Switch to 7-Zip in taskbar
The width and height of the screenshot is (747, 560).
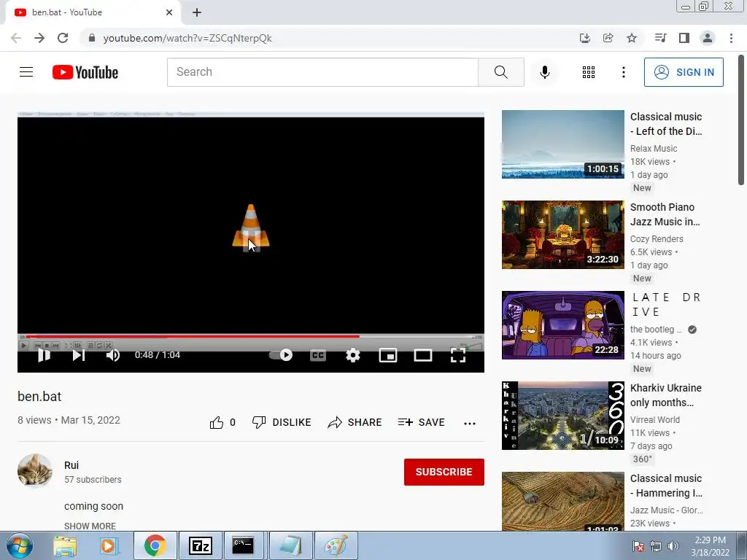coord(201,545)
